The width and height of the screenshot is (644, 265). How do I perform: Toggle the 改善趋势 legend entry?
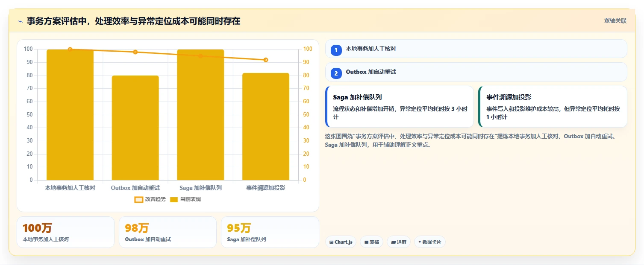click(x=149, y=199)
